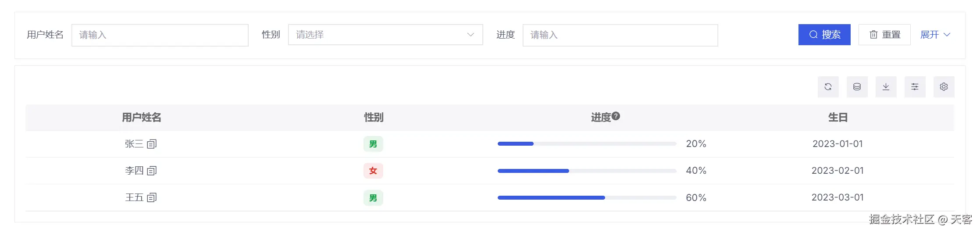Click the blue 搜索 search button

click(x=824, y=35)
